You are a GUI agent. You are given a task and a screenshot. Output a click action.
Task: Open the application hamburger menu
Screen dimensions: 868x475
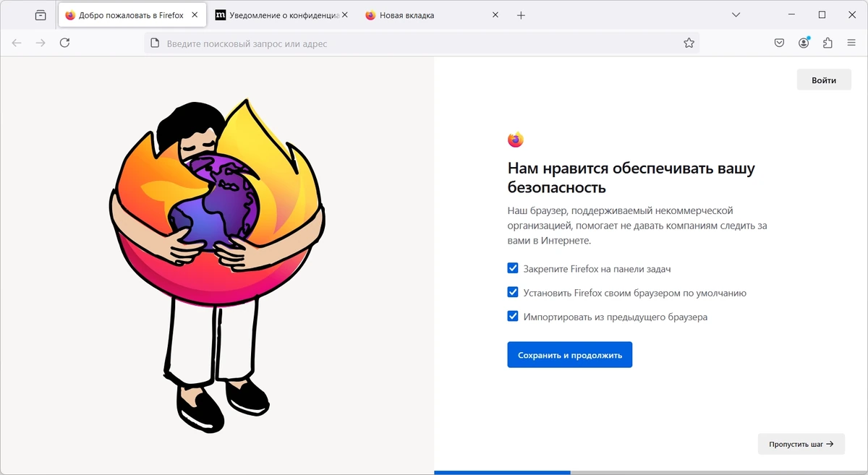pos(851,43)
